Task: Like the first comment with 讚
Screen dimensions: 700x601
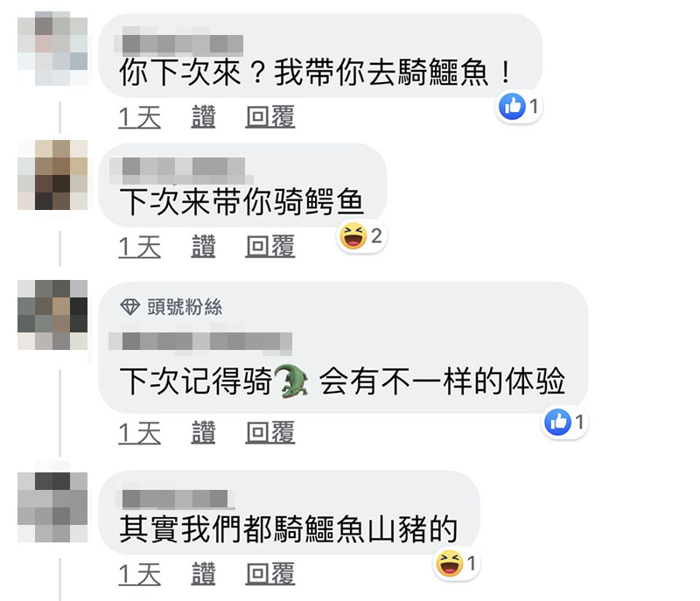Action: 203,117
